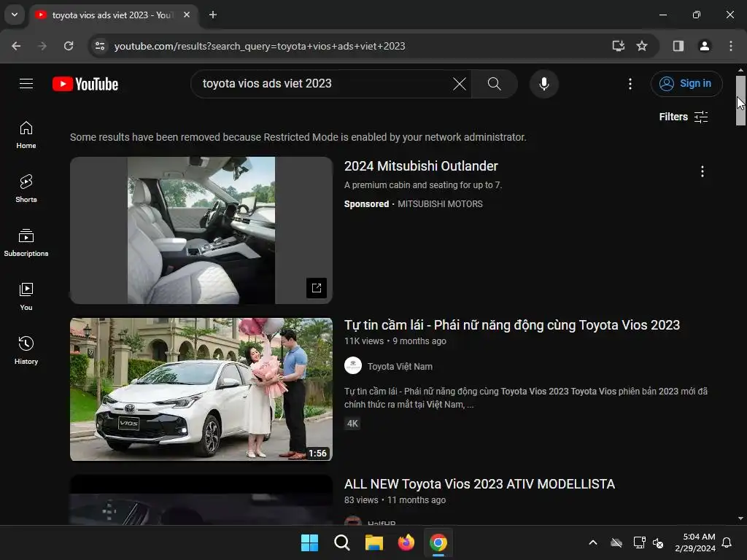Click the Chrome taskbar icon

click(438, 542)
